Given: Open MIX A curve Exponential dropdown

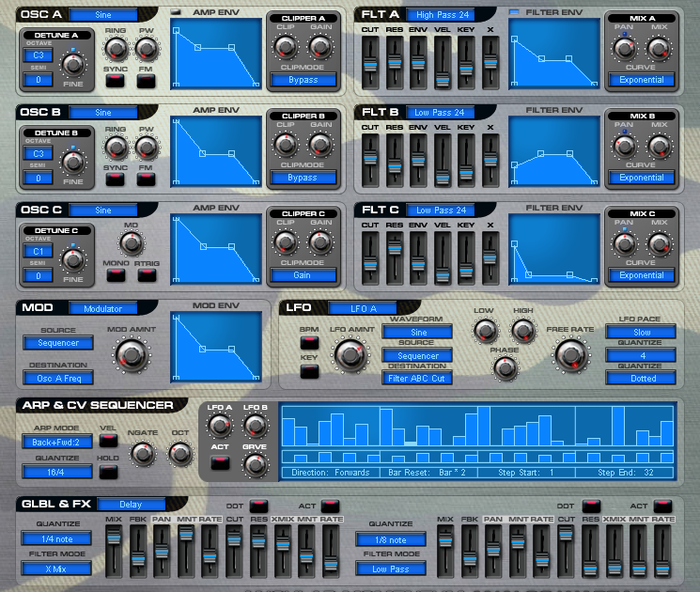Looking at the screenshot, I should coord(642,80).
